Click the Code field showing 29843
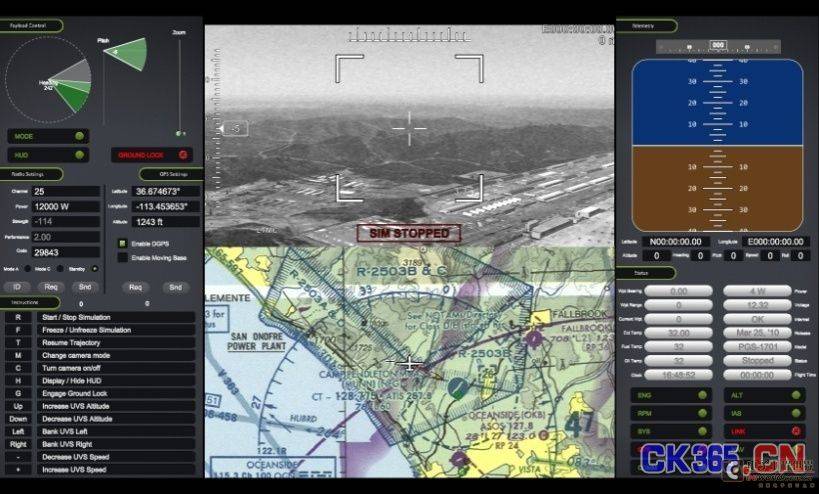The image size is (819, 494). 66,253
